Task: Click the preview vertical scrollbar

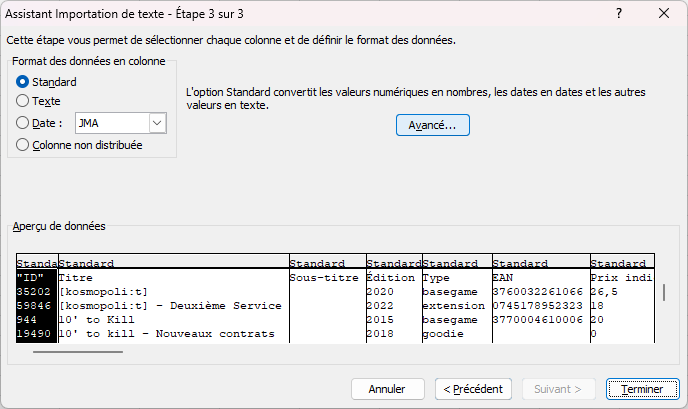Action: pos(664,293)
